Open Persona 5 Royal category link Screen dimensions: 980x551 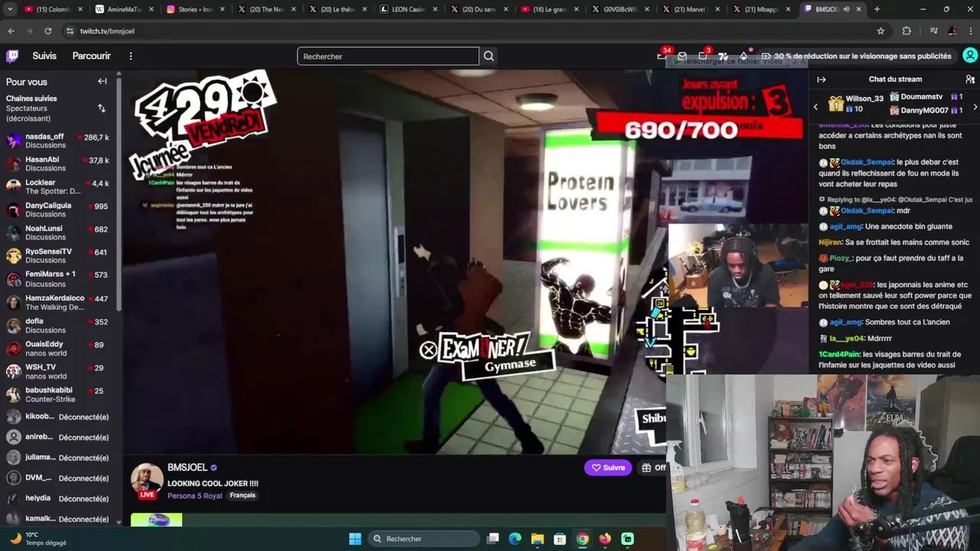(x=194, y=496)
